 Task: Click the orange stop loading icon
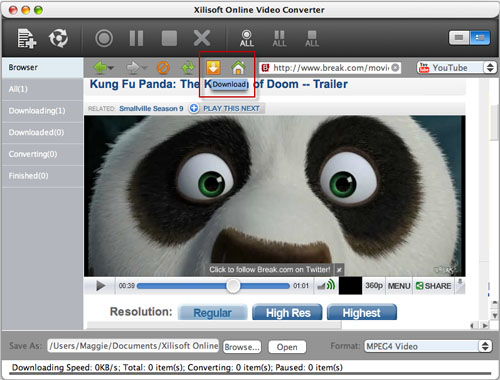coord(163,68)
